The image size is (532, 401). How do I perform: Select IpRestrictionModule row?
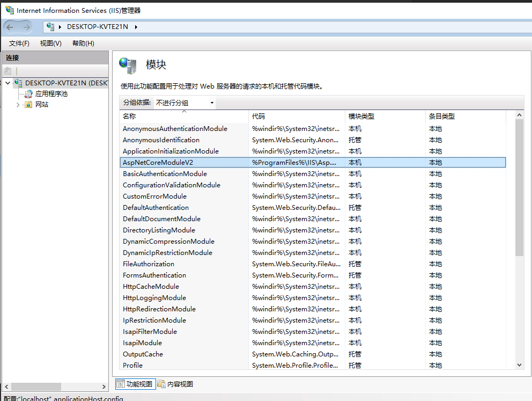[313, 320]
